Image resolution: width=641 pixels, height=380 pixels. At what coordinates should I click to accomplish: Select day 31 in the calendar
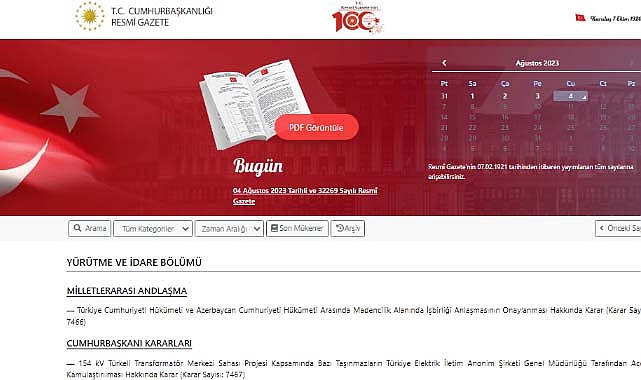point(444,96)
